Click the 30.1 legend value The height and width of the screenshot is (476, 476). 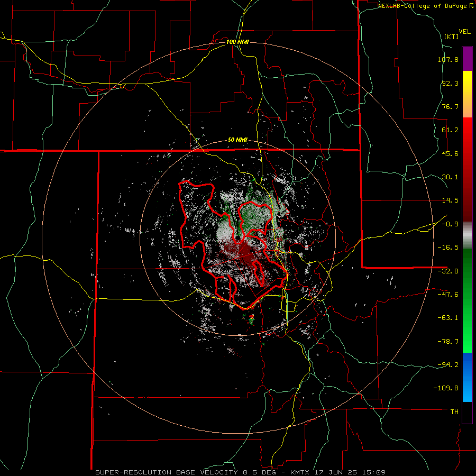point(450,177)
